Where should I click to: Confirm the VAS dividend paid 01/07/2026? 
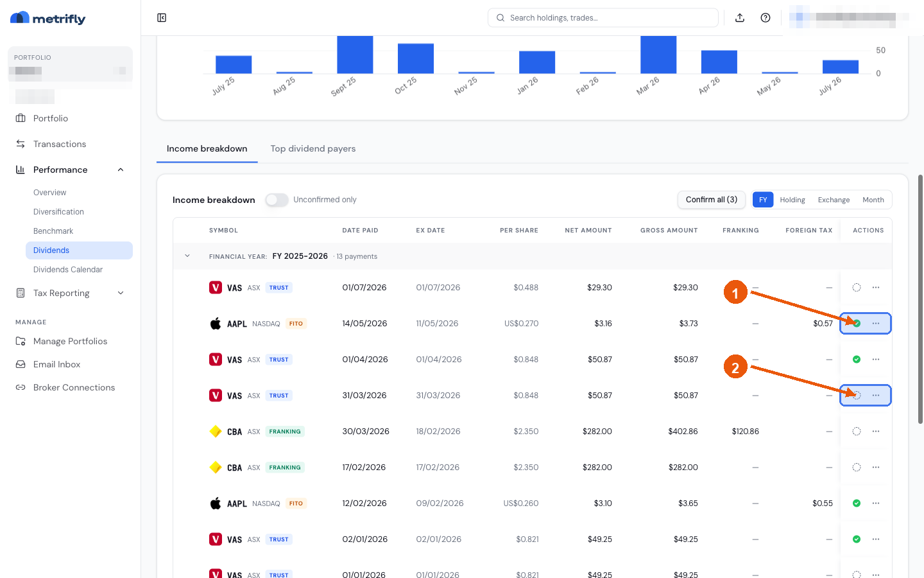point(857,288)
